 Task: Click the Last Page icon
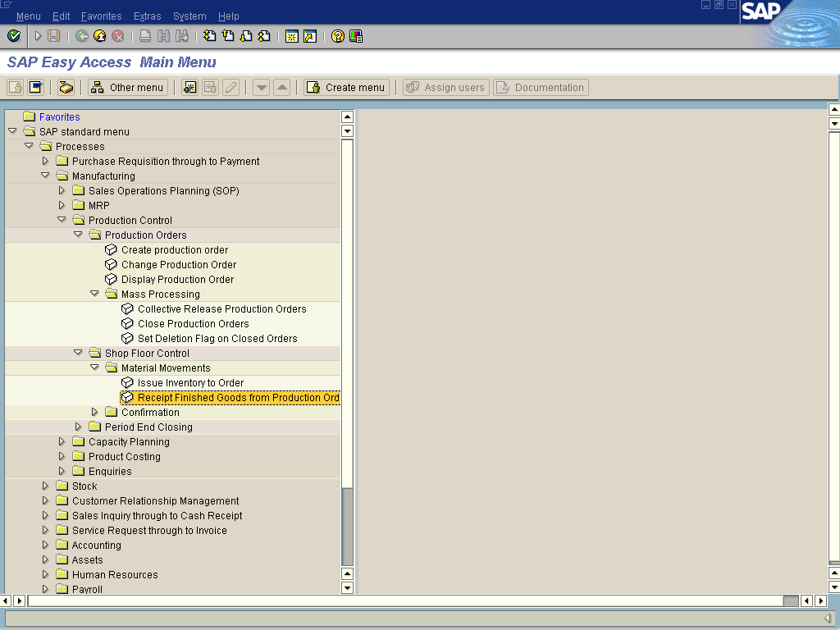pyautogui.click(x=264, y=36)
